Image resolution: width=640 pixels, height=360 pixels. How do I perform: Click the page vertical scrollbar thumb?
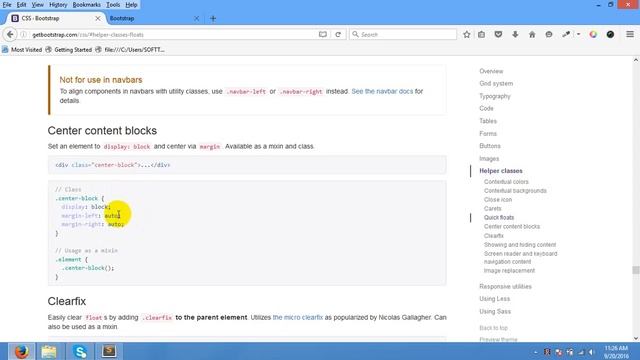tap(636, 270)
